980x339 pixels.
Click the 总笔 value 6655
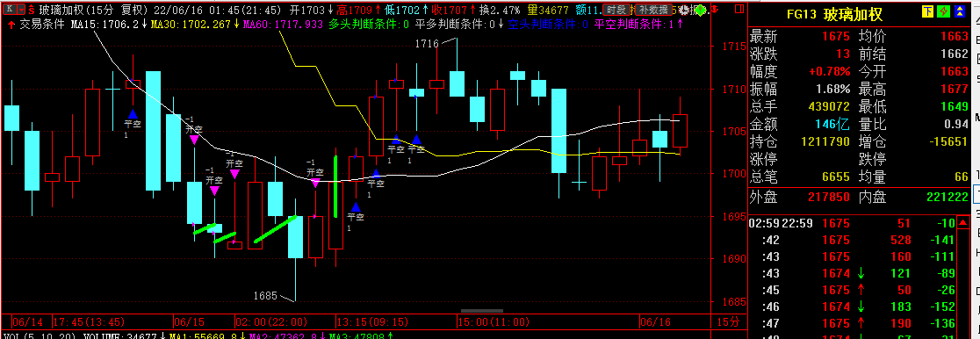835,177
